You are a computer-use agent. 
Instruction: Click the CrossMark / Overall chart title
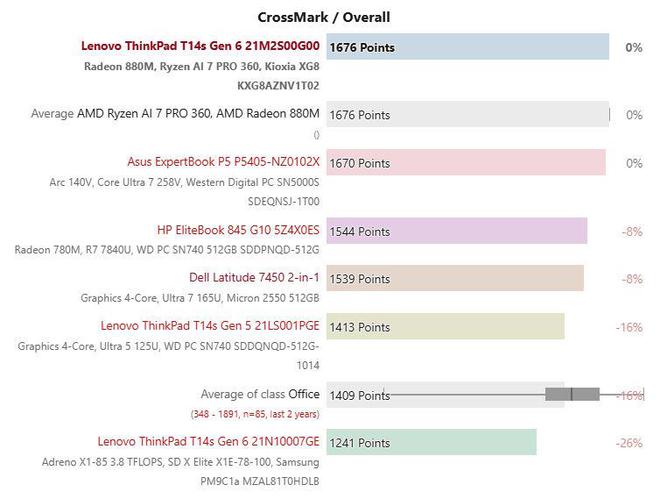(x=324, y=17)
